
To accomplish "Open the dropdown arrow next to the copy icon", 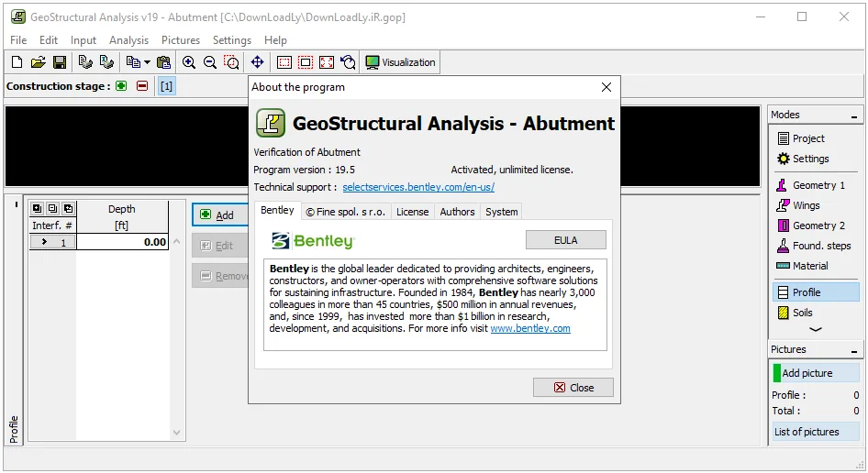I will click(147, 62).
